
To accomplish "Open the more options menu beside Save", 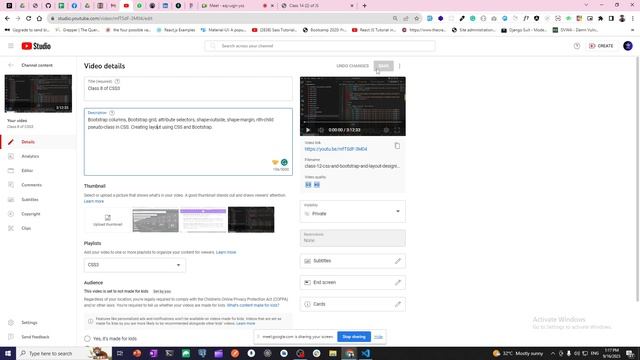I will [400, 66].
